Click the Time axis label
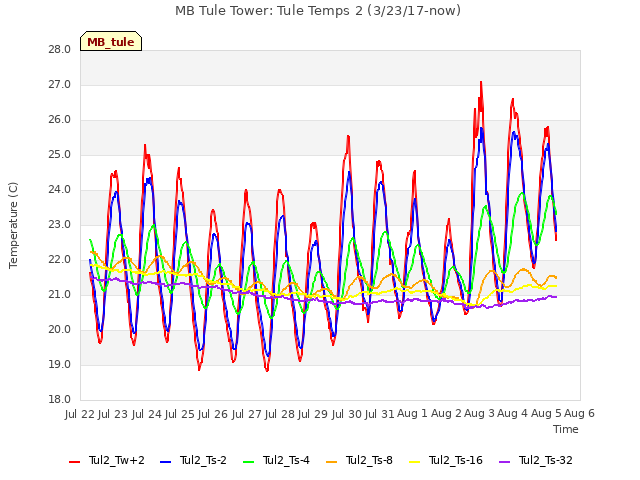The width and height of the screenshot is (640, 480). tap(566, 429)
